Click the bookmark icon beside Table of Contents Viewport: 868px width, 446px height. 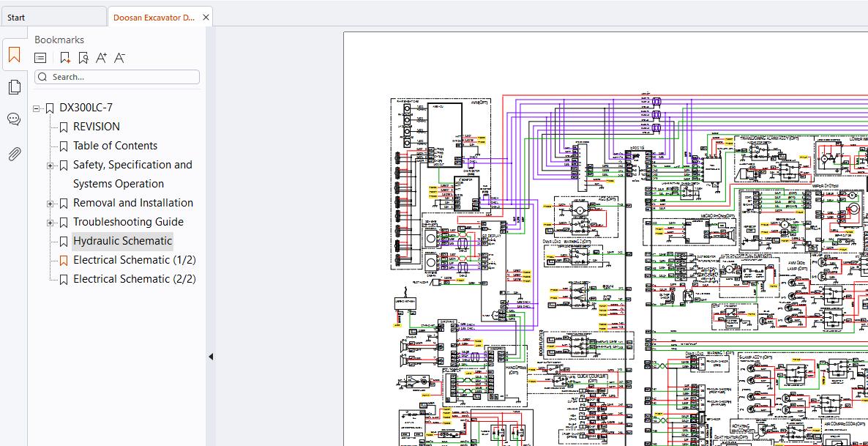point(64,146)
